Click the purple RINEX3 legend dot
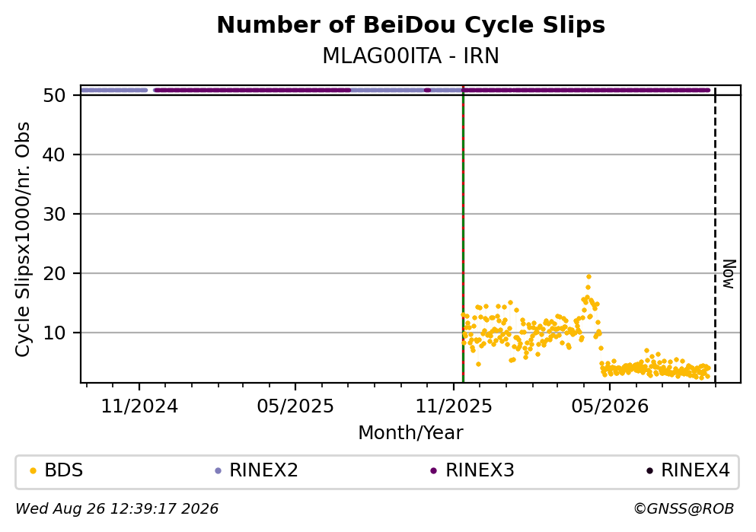The image size is (756, 532). [433, 471]
